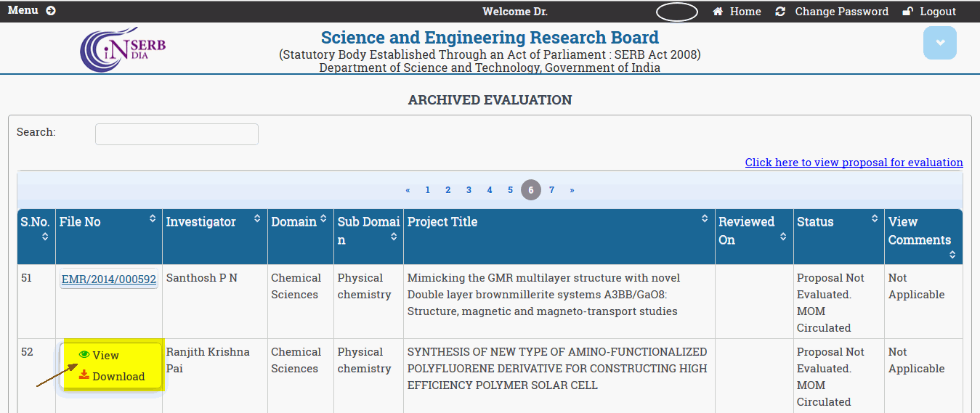This screenshot has width=980, height=413.
Task: Sort table by S.No. column arrows
Action: (x=45, y=237)
